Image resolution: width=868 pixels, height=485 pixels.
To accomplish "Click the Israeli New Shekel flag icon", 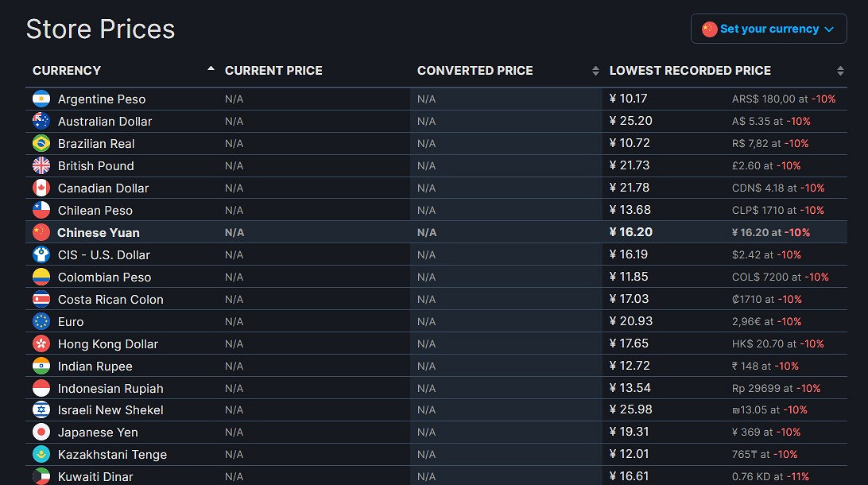I will [41, 410].
